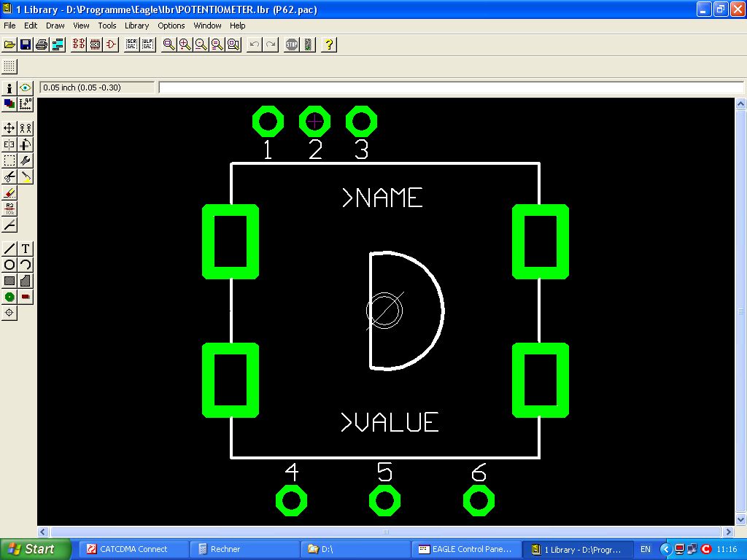
Task: Print the package drawing
Action: [42, 44]
